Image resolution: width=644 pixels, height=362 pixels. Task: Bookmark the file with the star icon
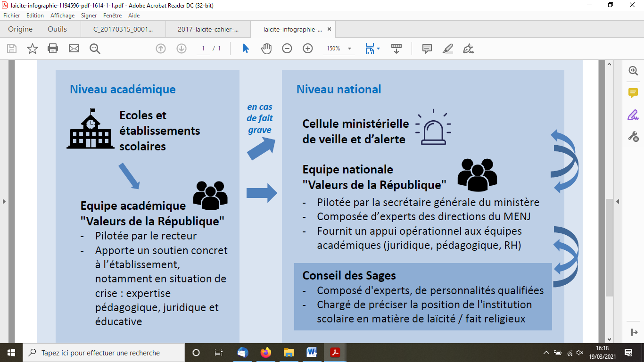pyautogui.click(x=32, y=49)
